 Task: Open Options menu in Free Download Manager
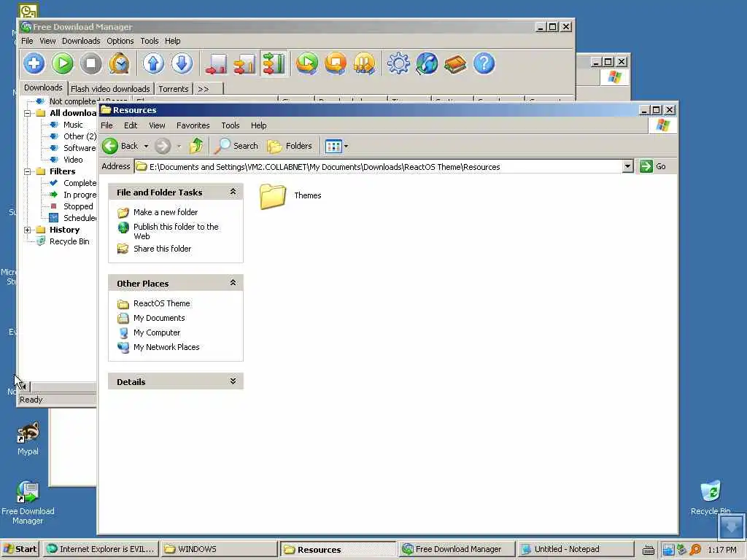pyautogui.click(x=120, y=41)
